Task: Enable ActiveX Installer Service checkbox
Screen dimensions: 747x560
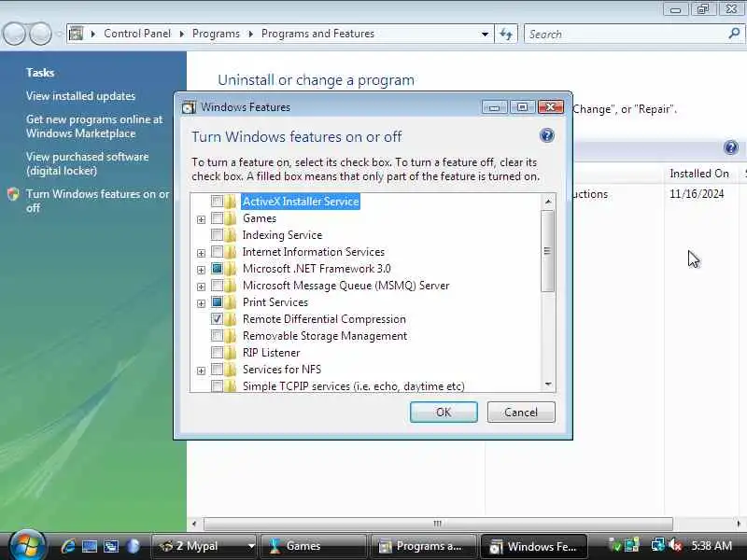Action: coord(217,202)
